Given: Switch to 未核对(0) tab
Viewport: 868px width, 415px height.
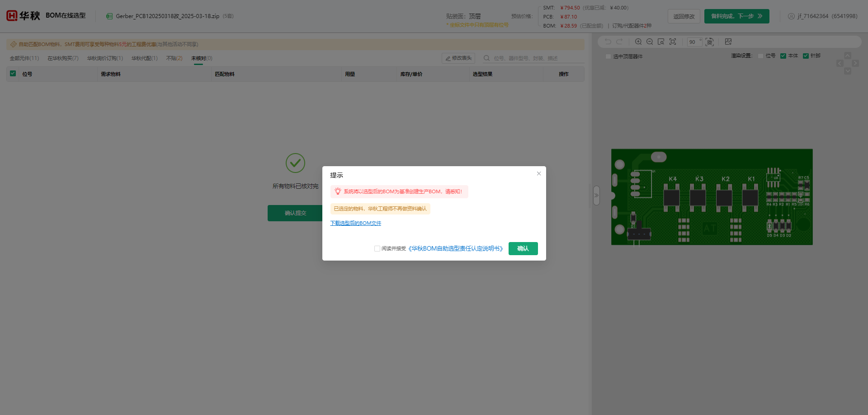Looking at the screenshot, I should tap(202, 58).
